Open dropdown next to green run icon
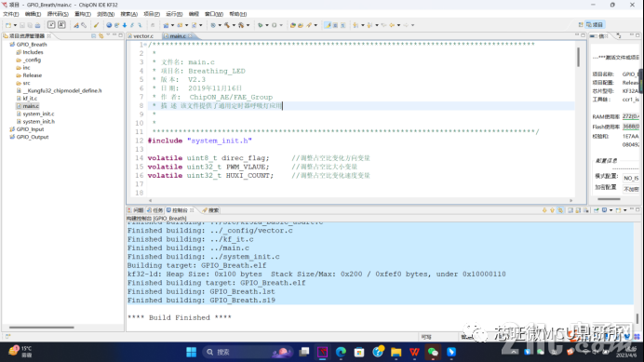The image size is (644, 362). point(267,25)
